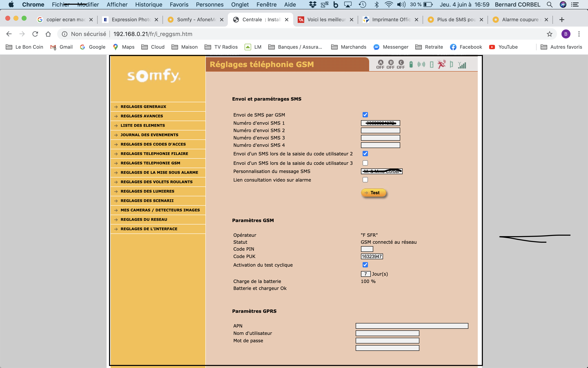Screen dimensions: 588x368
Task: Toggle the Envoi de SMS par GSM checkbox
Action: (365, 115)
